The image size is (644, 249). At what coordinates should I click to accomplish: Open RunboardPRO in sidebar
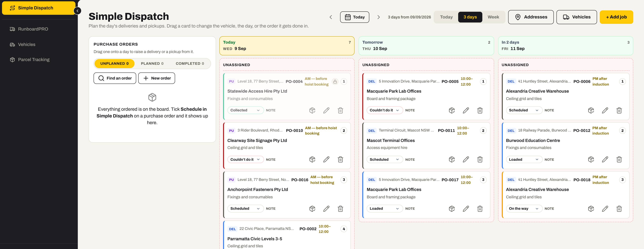[x=39, y=29]
